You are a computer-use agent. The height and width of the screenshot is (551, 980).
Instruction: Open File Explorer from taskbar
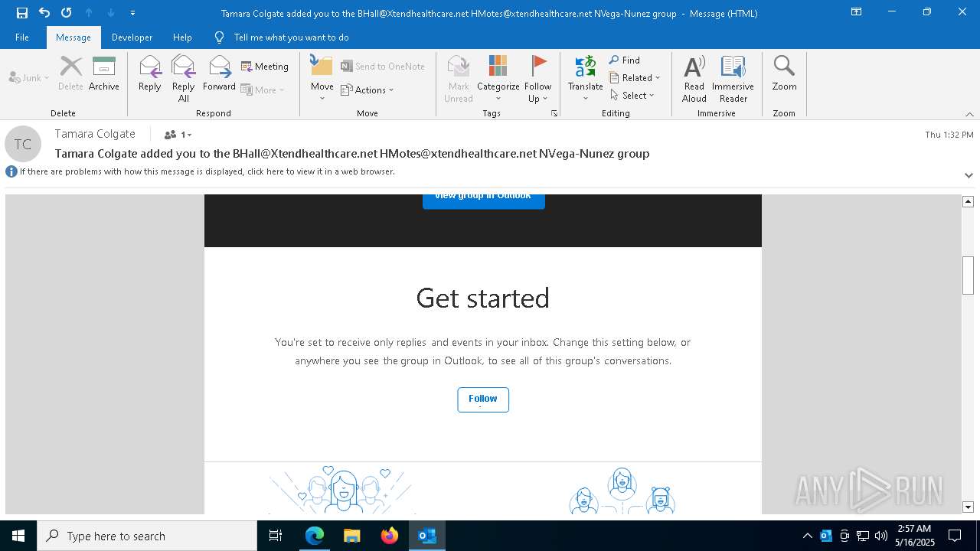click(352, 536)
